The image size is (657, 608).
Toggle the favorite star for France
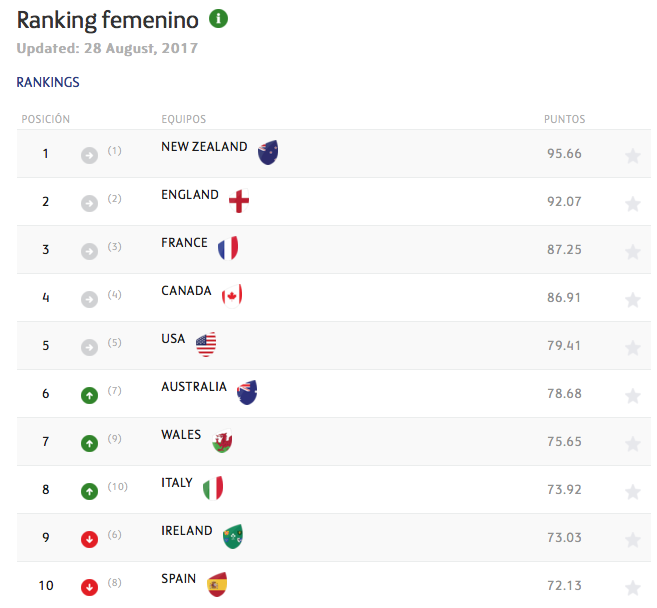632,251
